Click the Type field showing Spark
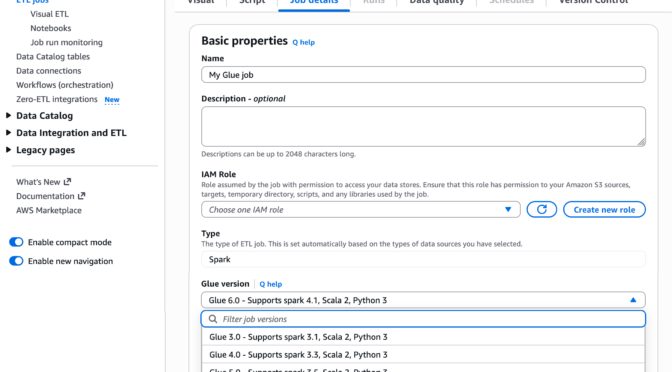 point(423,259)
